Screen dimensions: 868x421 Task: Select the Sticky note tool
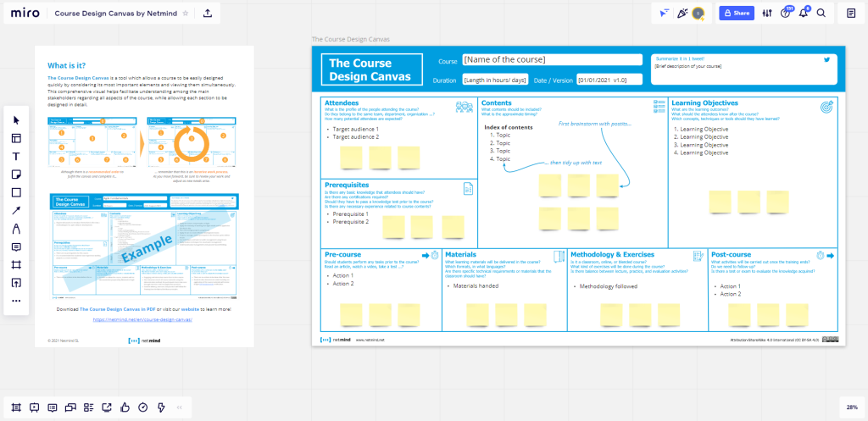pos(16,174)
